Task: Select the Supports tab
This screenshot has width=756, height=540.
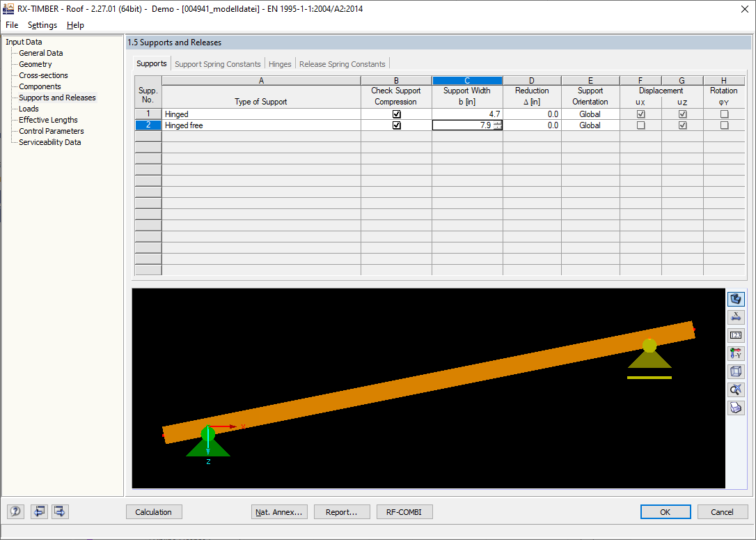Action: (151, 63)
